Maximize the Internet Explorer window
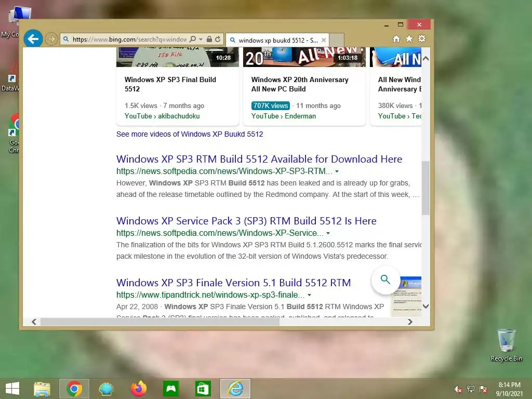 pos(401,24)
